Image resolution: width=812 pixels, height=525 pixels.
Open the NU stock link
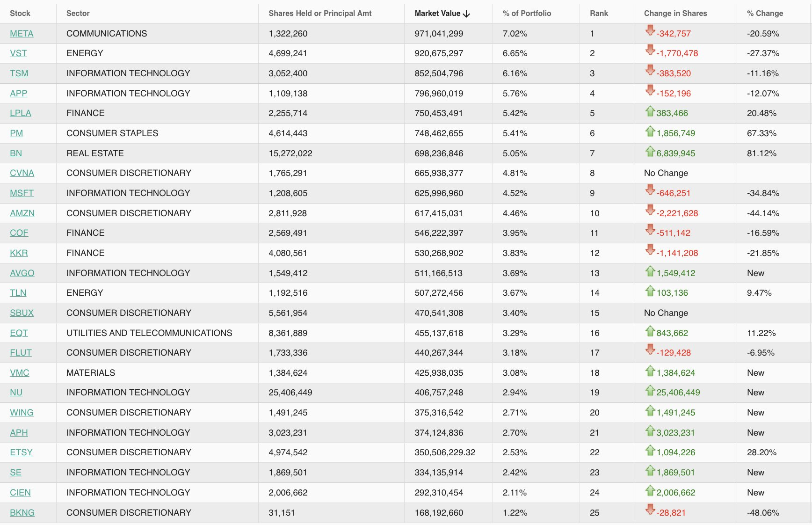[x=16, y=393]
